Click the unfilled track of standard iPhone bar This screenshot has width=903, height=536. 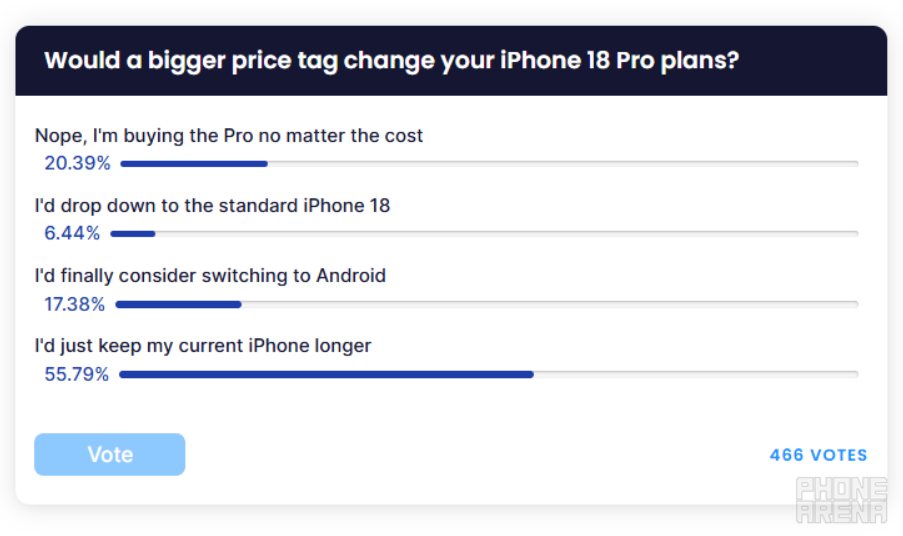(x=507, y=234)
